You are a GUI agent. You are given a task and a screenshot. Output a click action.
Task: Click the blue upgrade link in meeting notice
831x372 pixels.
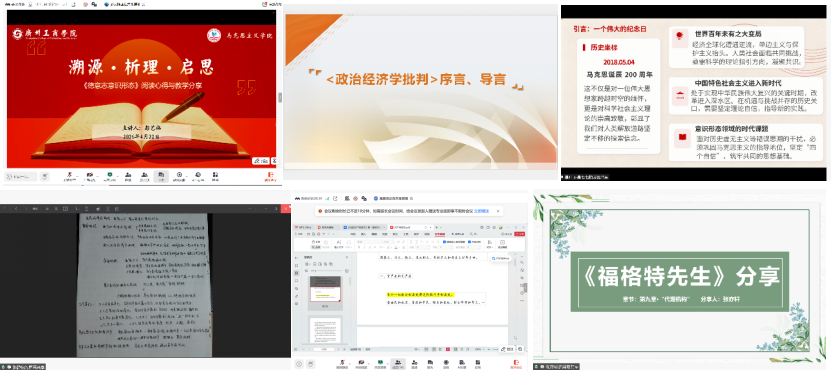click(481, 211)
